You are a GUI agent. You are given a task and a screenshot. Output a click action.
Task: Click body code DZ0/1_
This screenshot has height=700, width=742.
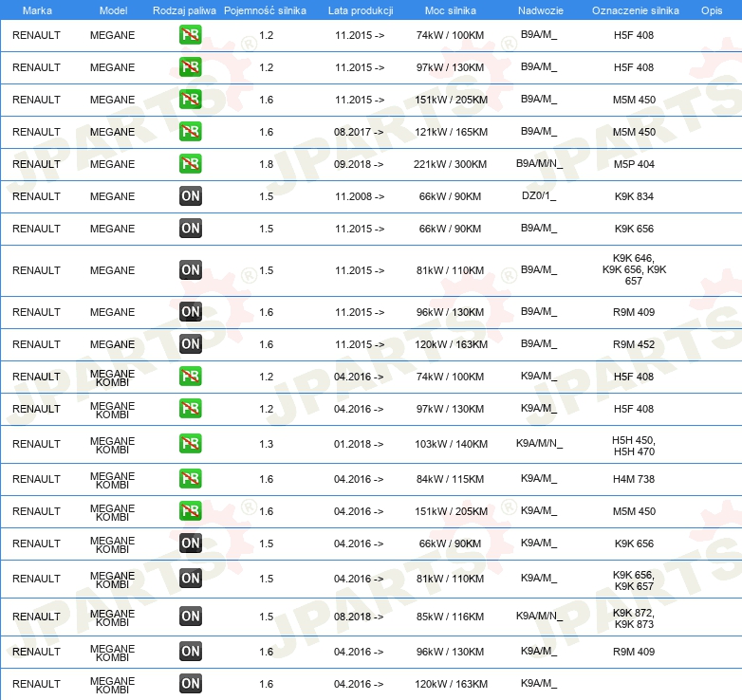pos(539,195)
